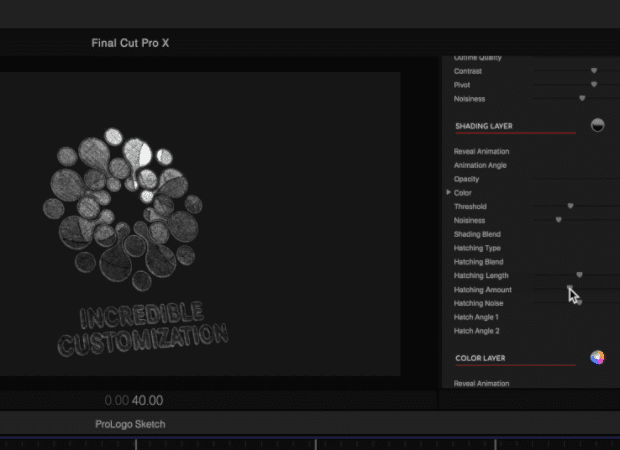Image resolution: width=620 pixels, height=450 pixels.
Task: Click the Hatching Noise slider handle
Action: 579,303
